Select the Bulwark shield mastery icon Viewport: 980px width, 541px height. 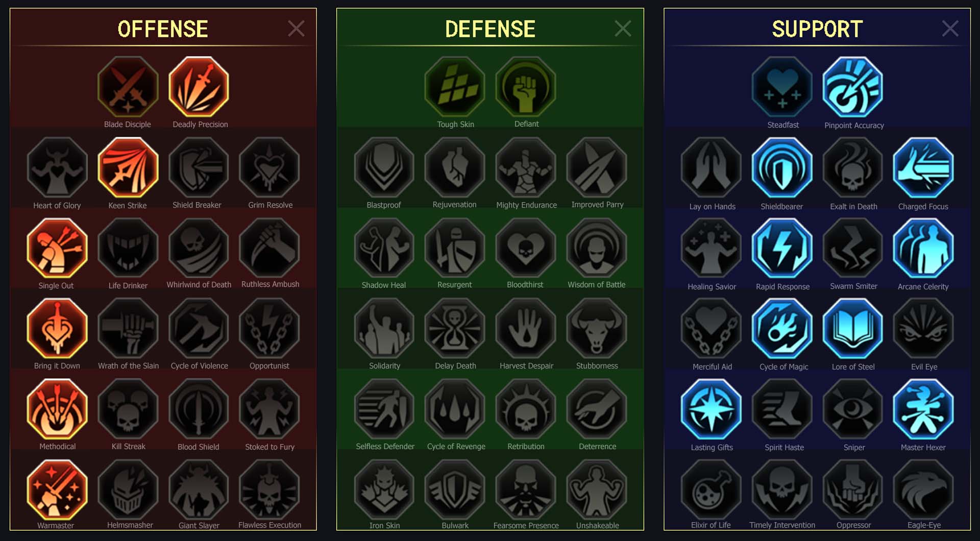tap(455, 490)
